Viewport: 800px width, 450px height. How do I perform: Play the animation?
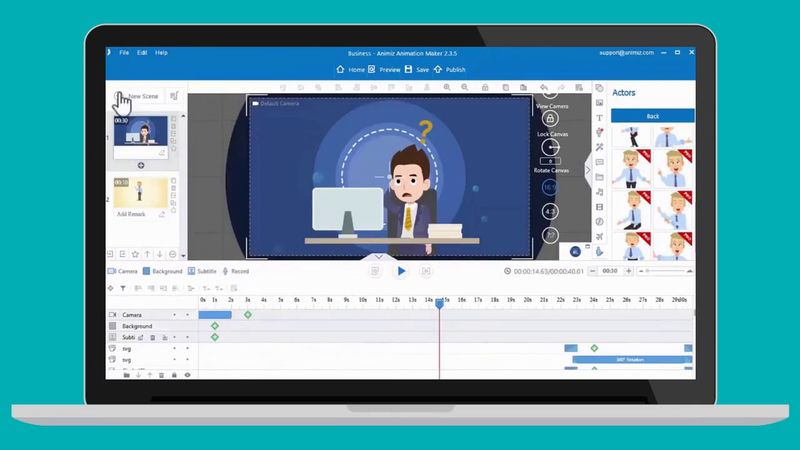click(x=402, y=271)
